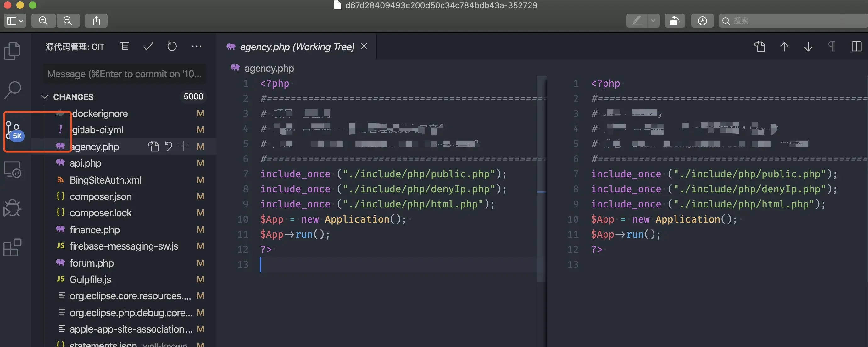Open composer.json in changes list

[100, 196]
